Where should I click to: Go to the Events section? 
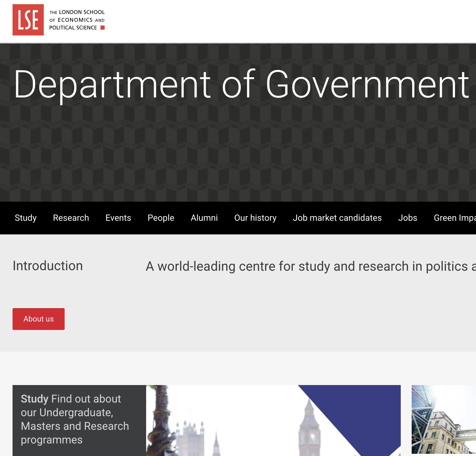[x=118, y=218]
